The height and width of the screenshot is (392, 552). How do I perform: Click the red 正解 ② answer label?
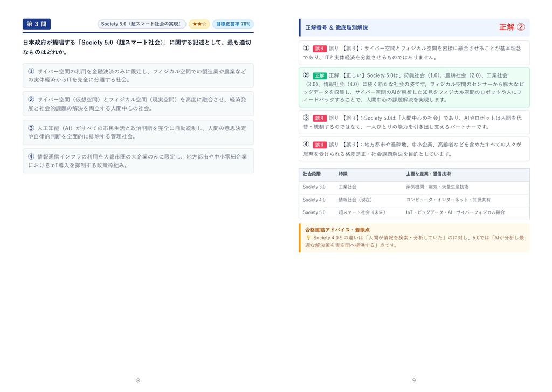pos(512,27)
